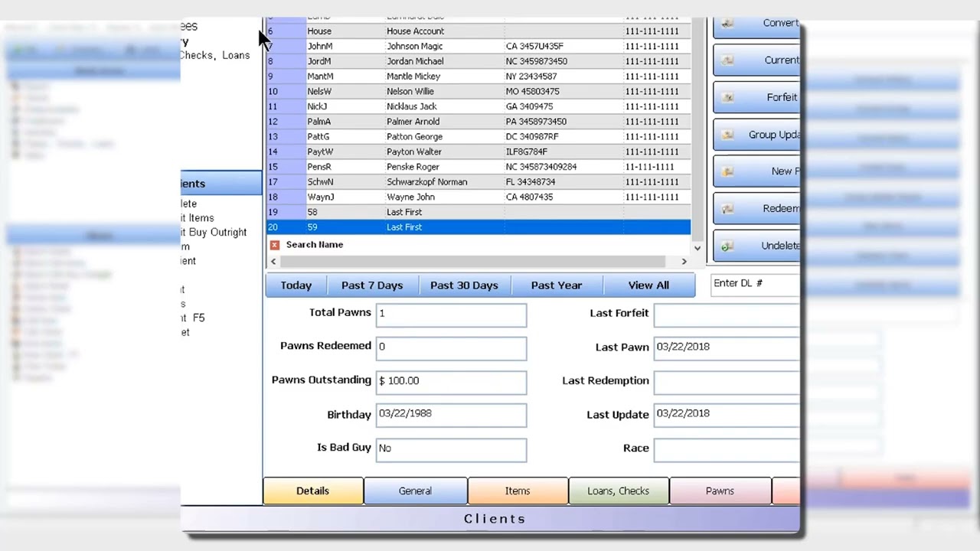Select the Nelson Willie row
980x551 pixels.
(x=479, y=91)
